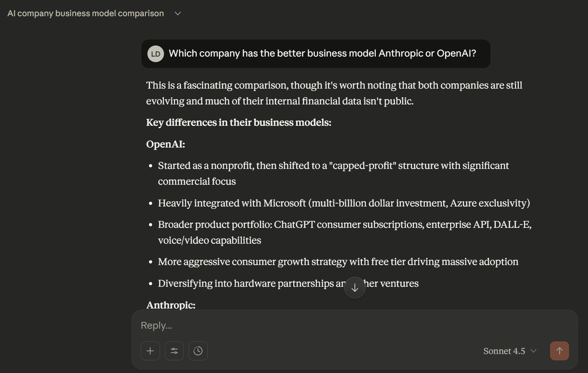Click the plus attachment button
This screenshot has width=588, height=373.
[x=150, y=351]
